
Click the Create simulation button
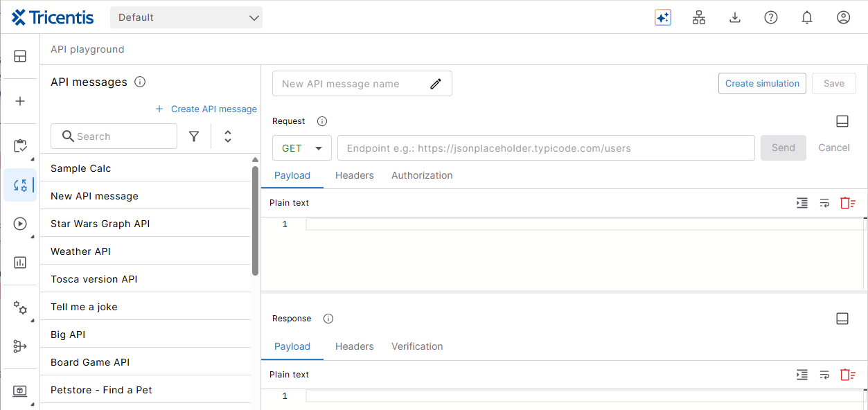coord(762,84)
